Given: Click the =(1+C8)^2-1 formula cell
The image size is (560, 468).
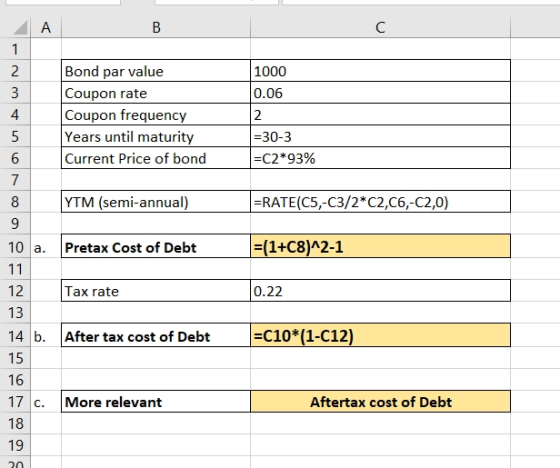Looking at the screenshot, I should [380, 246].
